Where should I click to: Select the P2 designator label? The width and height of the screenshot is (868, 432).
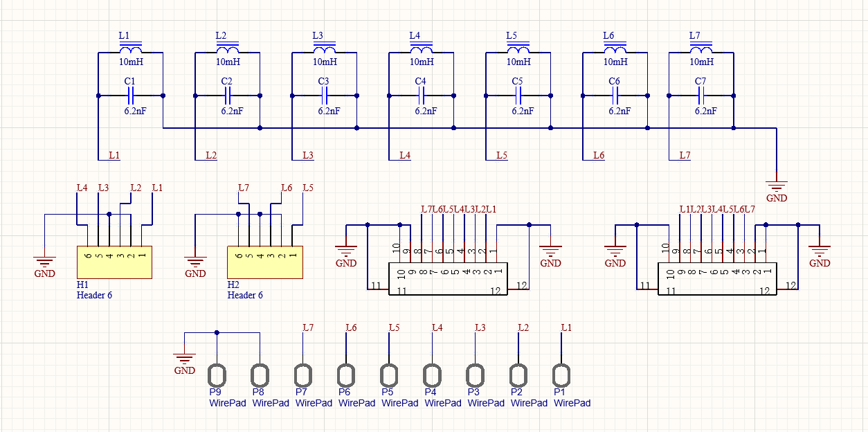click(516, 392)
